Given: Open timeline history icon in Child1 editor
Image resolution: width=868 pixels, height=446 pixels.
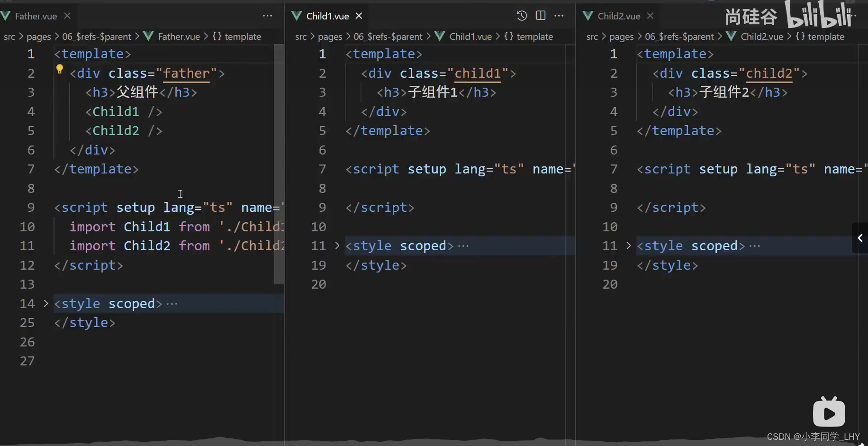Looking at the screenshot, I should click(x=522, y=16).
